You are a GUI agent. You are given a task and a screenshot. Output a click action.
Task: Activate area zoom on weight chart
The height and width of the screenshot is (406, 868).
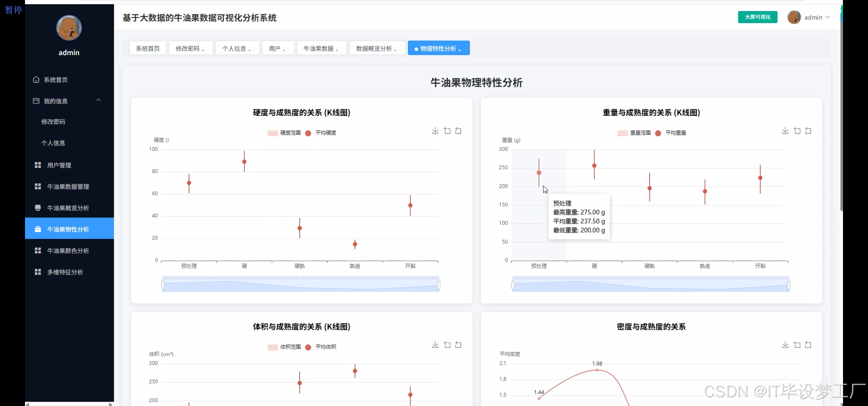(797, 131)
